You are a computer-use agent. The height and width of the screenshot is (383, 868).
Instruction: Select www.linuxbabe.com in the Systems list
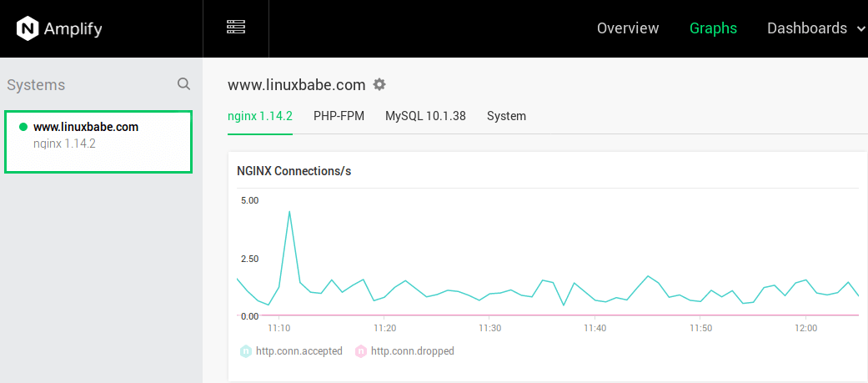coord(86,127)
